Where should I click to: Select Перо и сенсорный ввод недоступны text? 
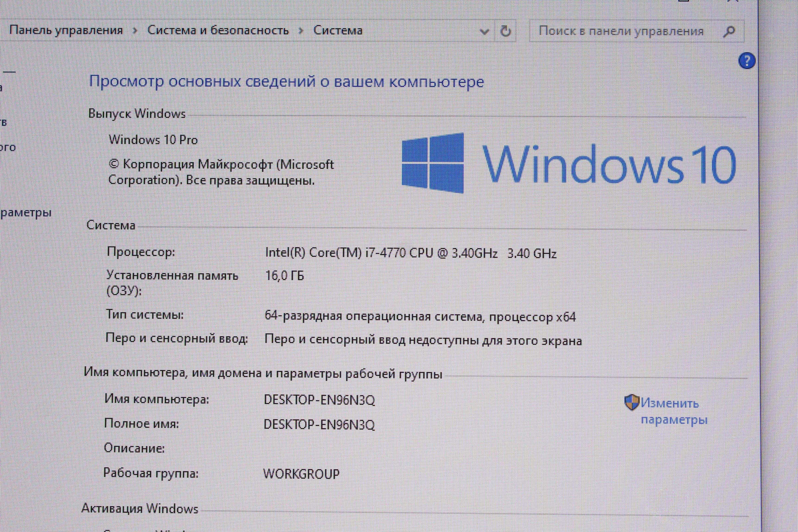423,340
